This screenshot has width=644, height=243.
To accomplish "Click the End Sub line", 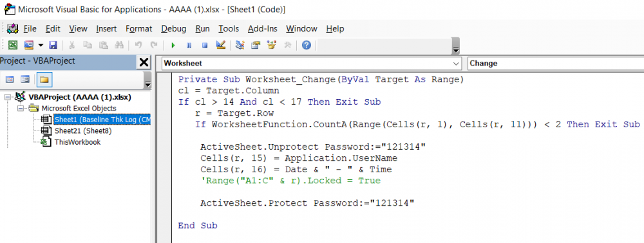I will click(198, 226).
